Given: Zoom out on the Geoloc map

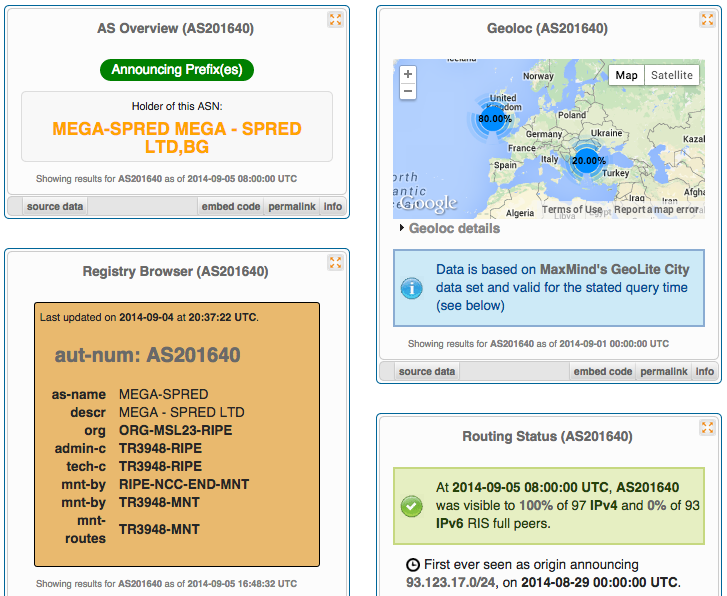Looking at the screenshot, I should tap(408, 91).
